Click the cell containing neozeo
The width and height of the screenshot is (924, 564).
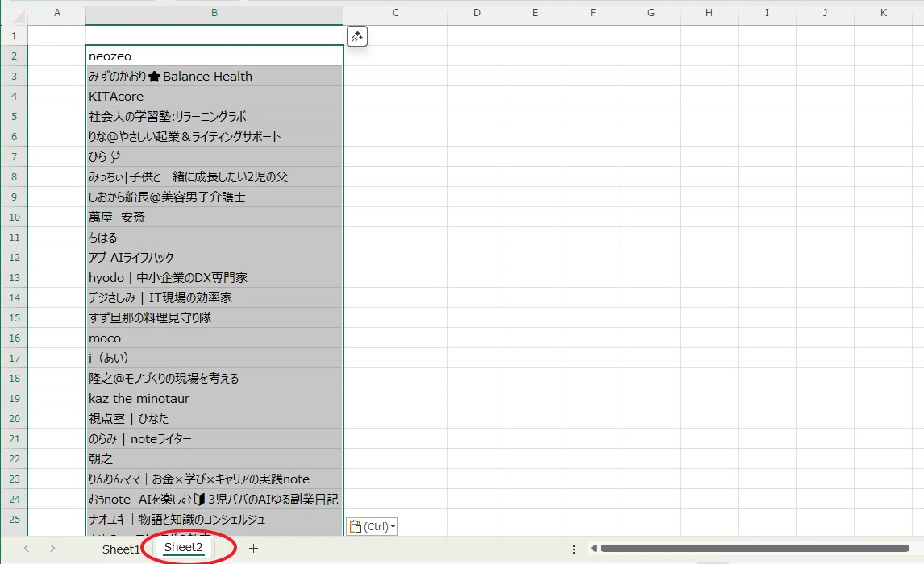coord(214,56)
